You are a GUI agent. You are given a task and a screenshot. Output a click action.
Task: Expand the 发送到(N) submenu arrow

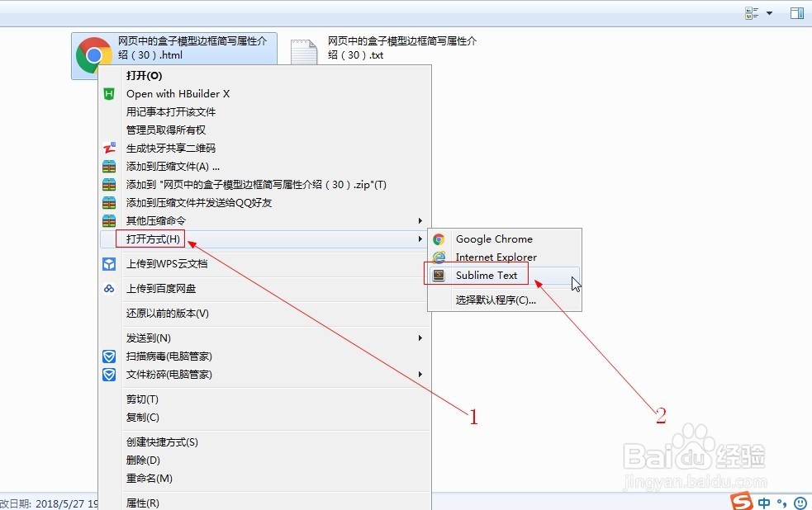pyautogui.click(x=420, y=338)
